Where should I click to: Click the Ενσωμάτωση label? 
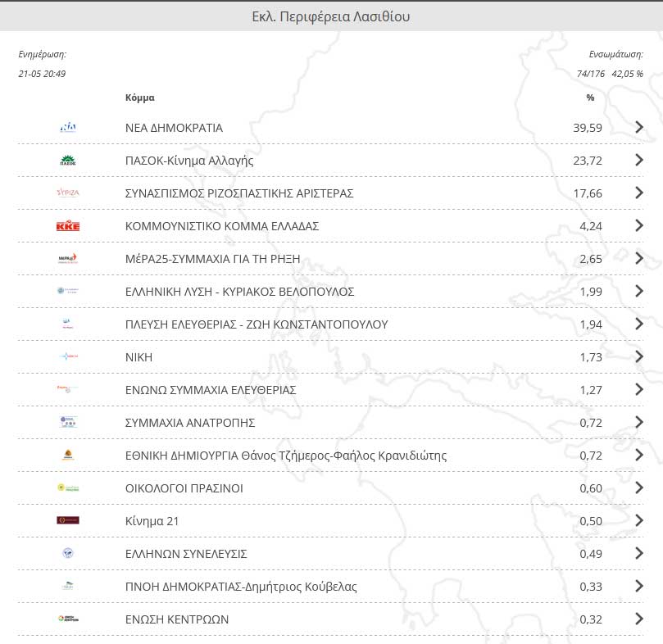point(616,55)
